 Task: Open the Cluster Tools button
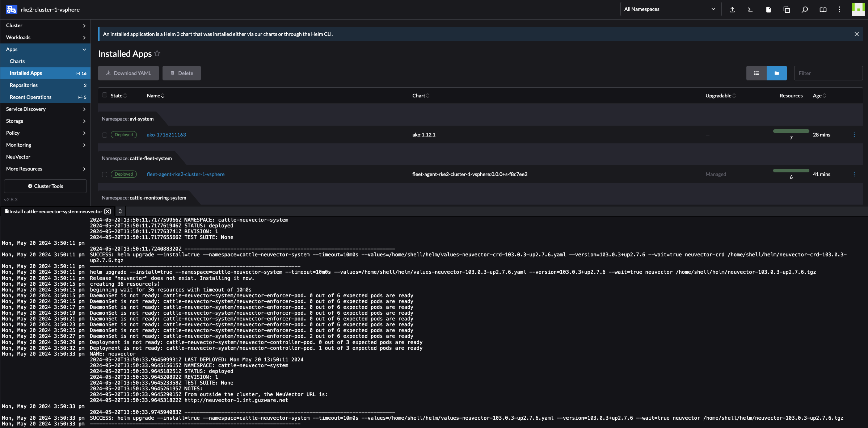(45, 186)
